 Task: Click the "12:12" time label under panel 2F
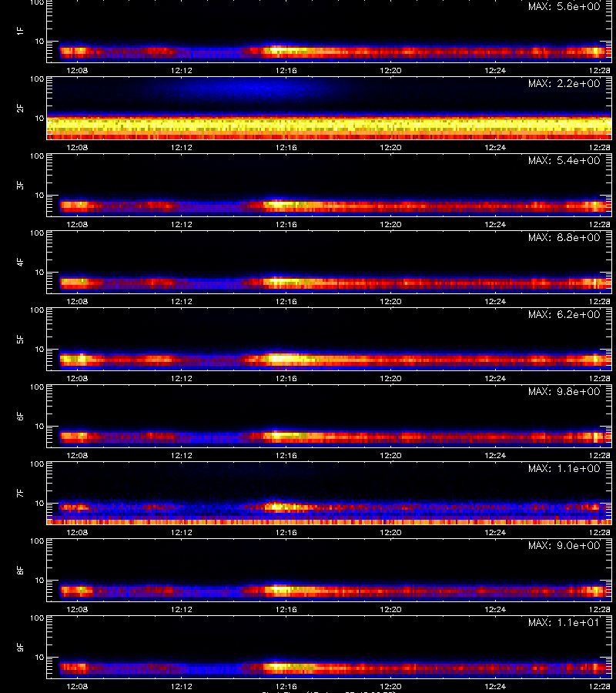click(182, 148)
